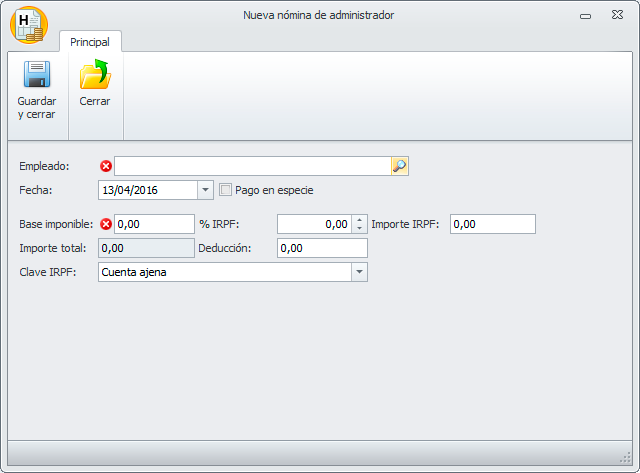Increase % IRPF with up spinner
The width and height of the screenshot is (640, 473).
(359, 220)
